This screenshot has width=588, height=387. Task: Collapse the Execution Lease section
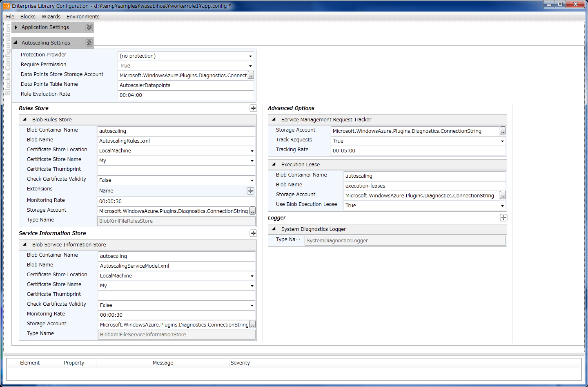point(274,165)
